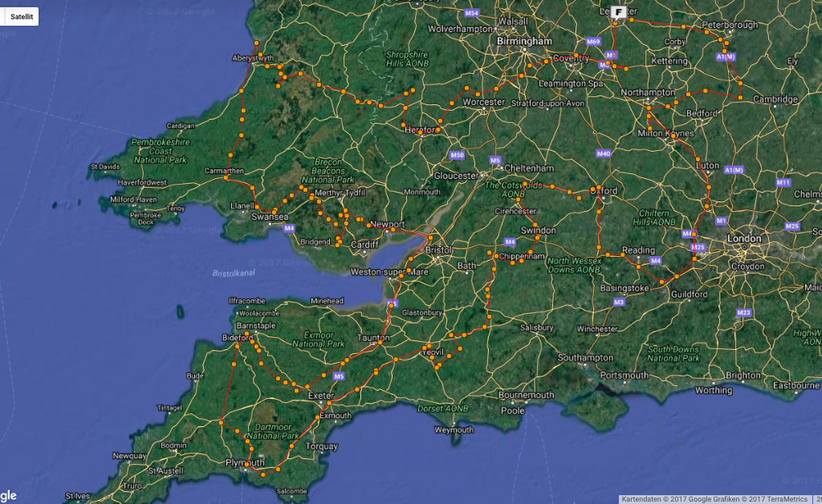Select the M50 road shield
Viewport: 822px width, 504px height.
pyautogui.click(x=457, y=155)
